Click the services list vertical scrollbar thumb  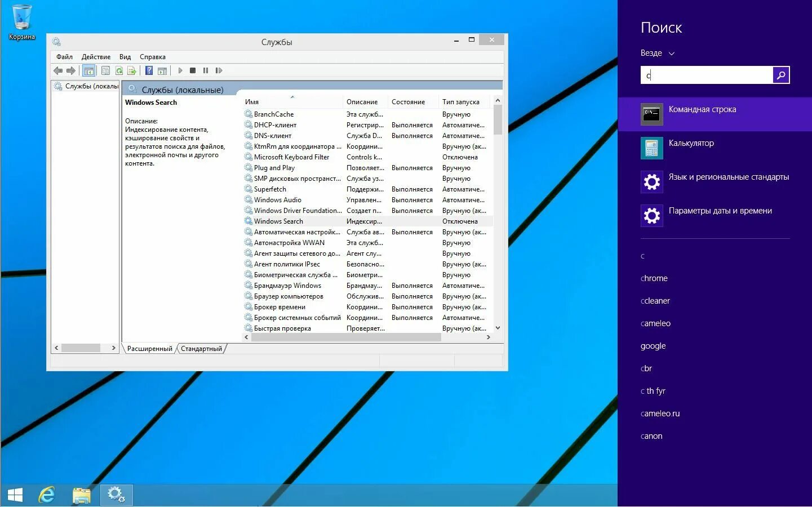[x=498, y=119]
